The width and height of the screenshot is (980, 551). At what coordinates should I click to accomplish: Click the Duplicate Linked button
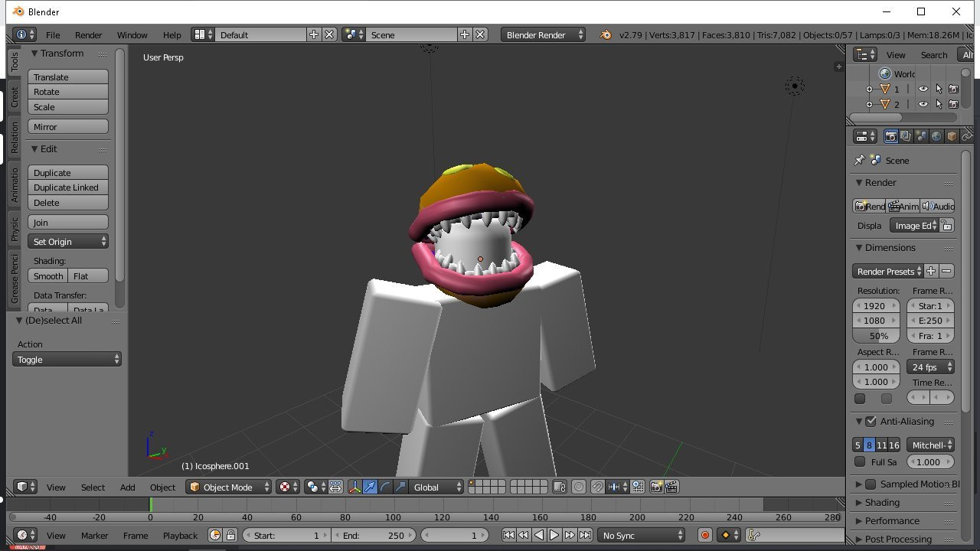67,187
